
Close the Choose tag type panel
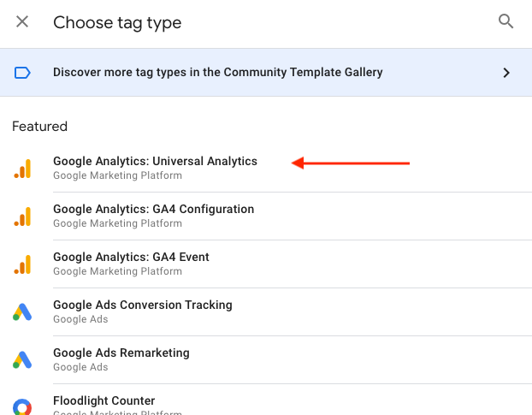point(22,22)
